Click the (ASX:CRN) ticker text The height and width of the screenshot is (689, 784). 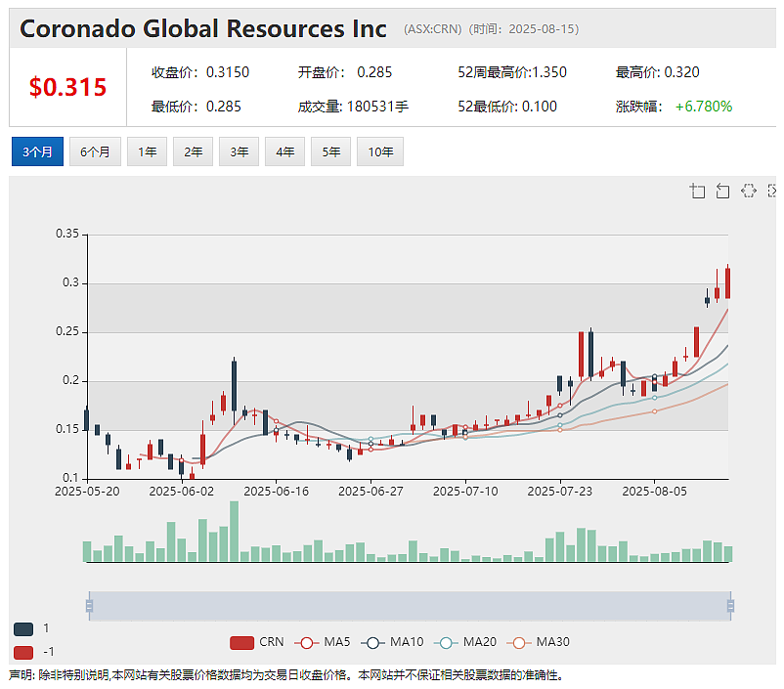(433, 29)
